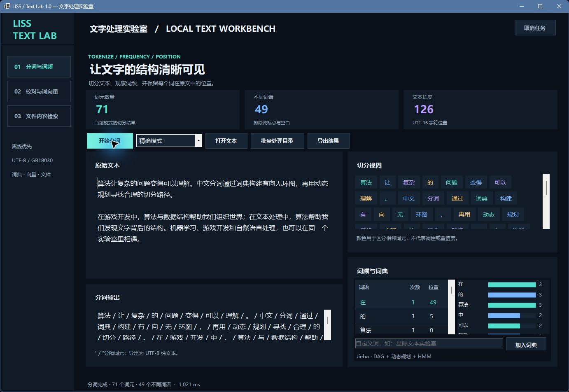Click the 词典 token chip
This screenshot has height=392, width=569.
(482, 198)
